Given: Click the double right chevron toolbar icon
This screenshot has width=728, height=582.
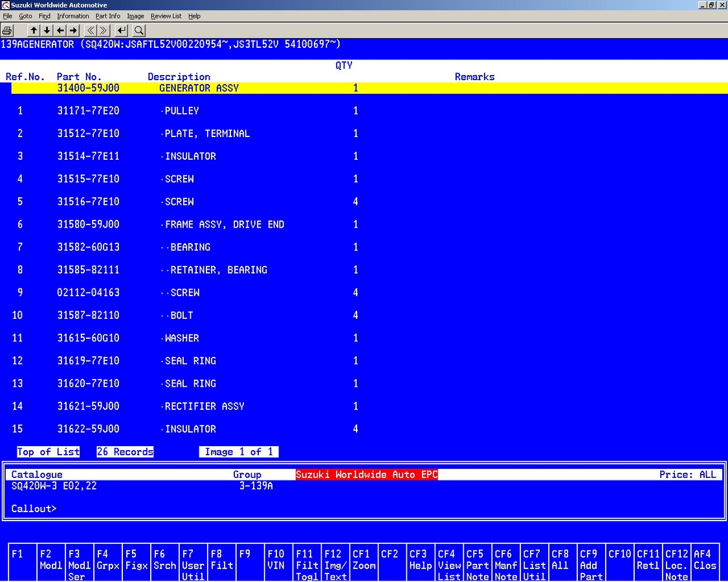Looking at the screenshot, I should (104, 30).
